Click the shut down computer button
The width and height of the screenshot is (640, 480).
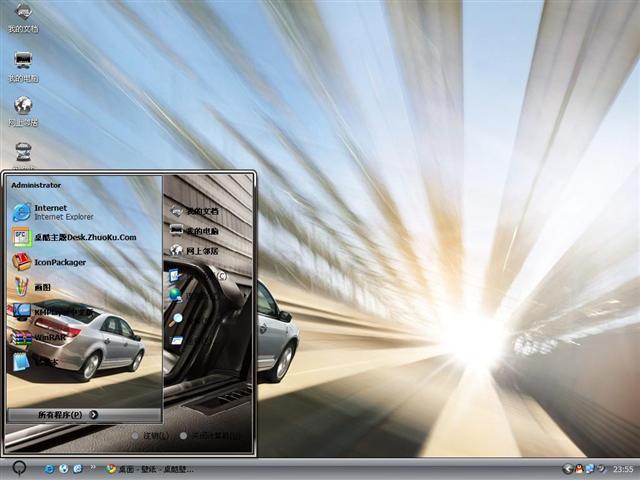pyautogui.click(x=210, y=436)
